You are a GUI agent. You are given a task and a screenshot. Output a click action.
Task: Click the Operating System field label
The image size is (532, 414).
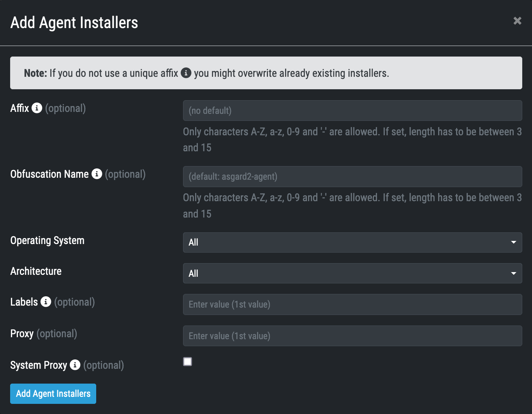point(47,241)
